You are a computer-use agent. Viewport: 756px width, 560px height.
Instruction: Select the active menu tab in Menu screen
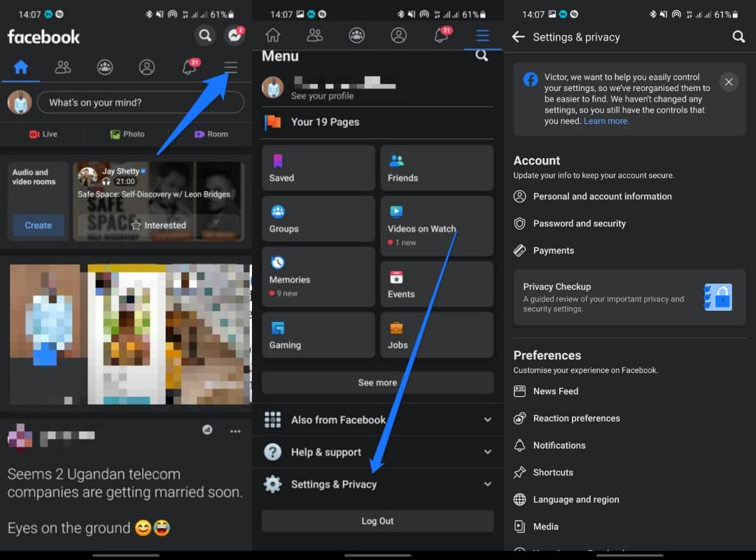[482, 35]
